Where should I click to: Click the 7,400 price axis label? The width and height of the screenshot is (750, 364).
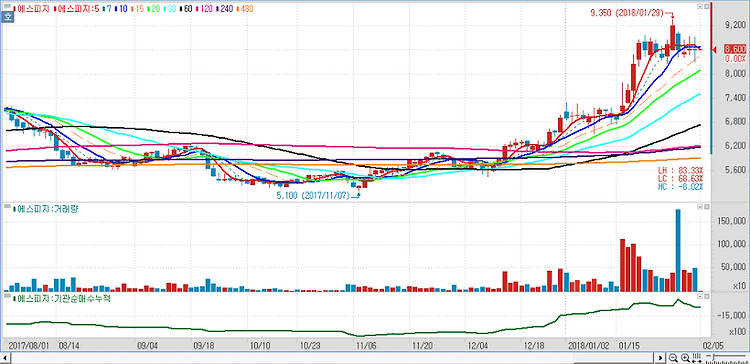coord(736,98)
